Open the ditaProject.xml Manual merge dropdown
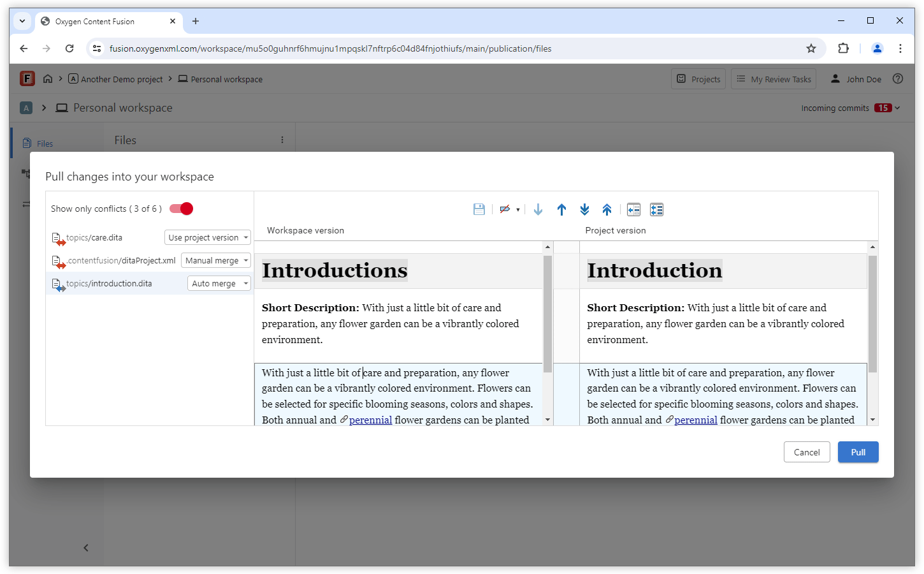 pyautogui.click(x=216, y=260)
